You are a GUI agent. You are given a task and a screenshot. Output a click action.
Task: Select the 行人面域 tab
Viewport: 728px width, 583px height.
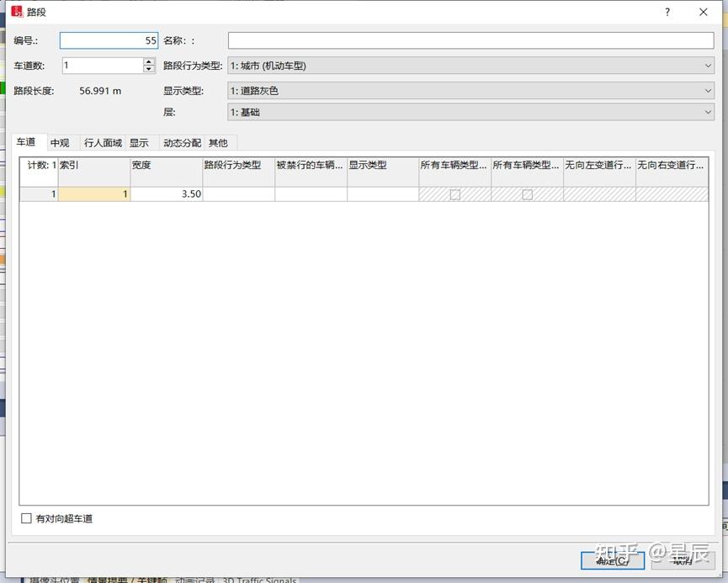click(102, 142)
